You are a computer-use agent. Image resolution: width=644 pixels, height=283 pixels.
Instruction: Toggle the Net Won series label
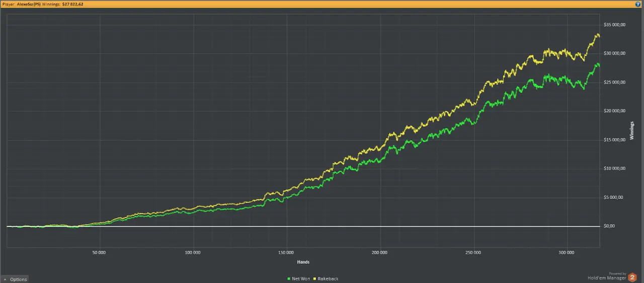coord(301,279)
